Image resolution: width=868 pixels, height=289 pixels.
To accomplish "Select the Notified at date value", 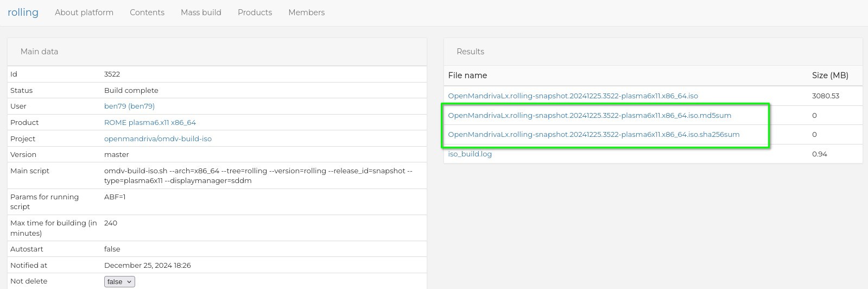I will click(148, 266).
